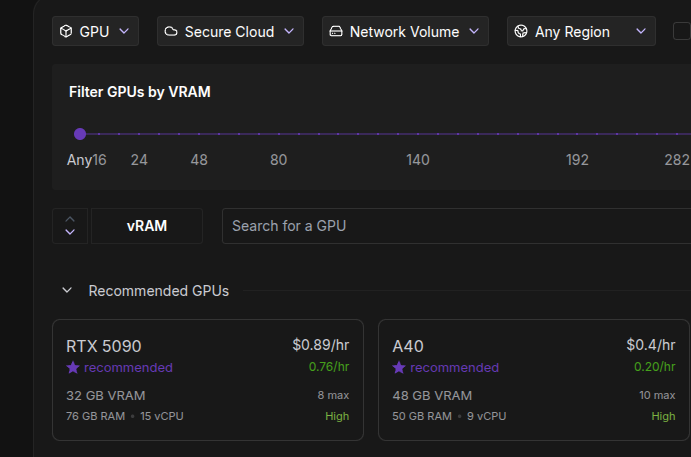
Task: Click the Search for a GPU field
Action: [x=455, y=226]
